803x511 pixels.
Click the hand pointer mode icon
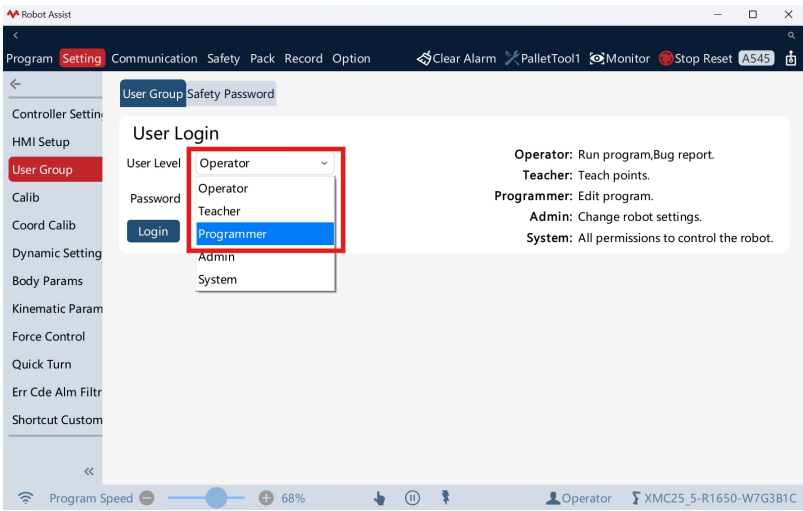coord(379,498)
